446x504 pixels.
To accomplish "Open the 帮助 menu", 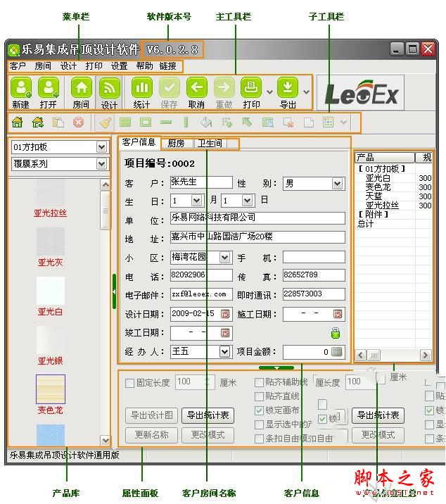I will coord(144,66).
